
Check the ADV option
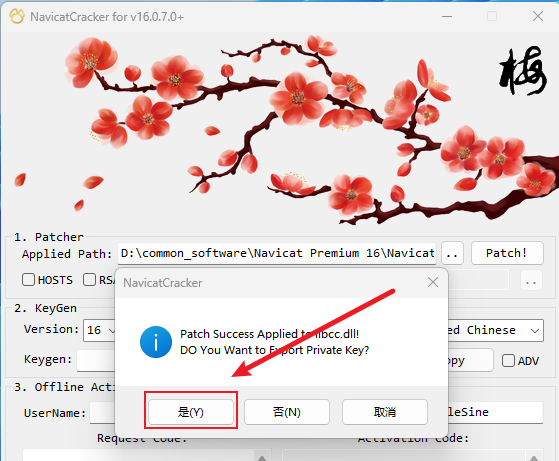pyautogui.click(x=508, y=360)
